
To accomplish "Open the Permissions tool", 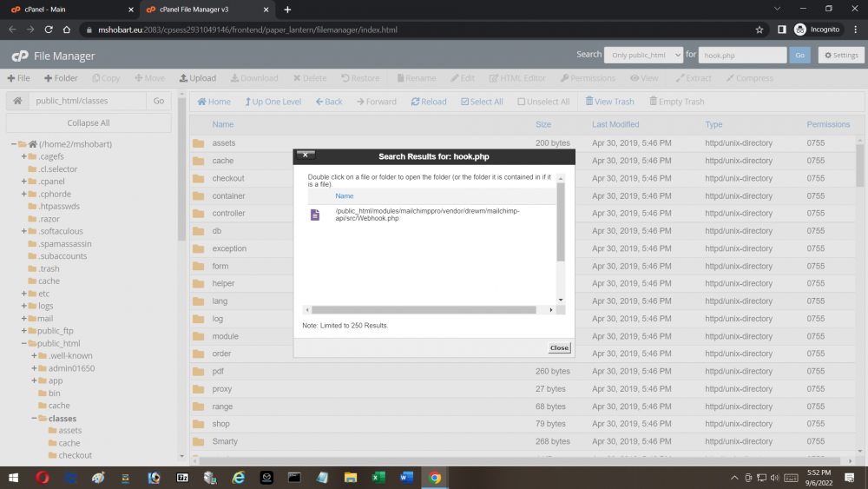I will coord(588,78).
